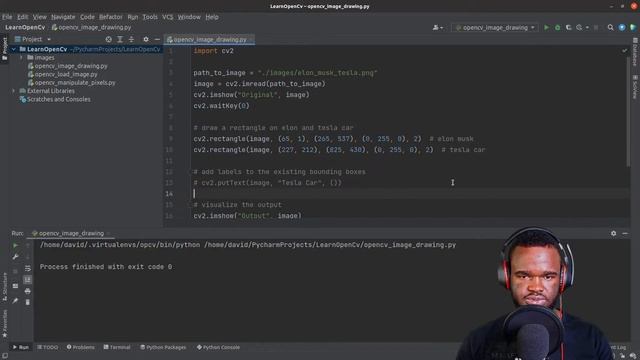Clear the Run console with the trash icon
640x360 pixels.
pos(27,302)
